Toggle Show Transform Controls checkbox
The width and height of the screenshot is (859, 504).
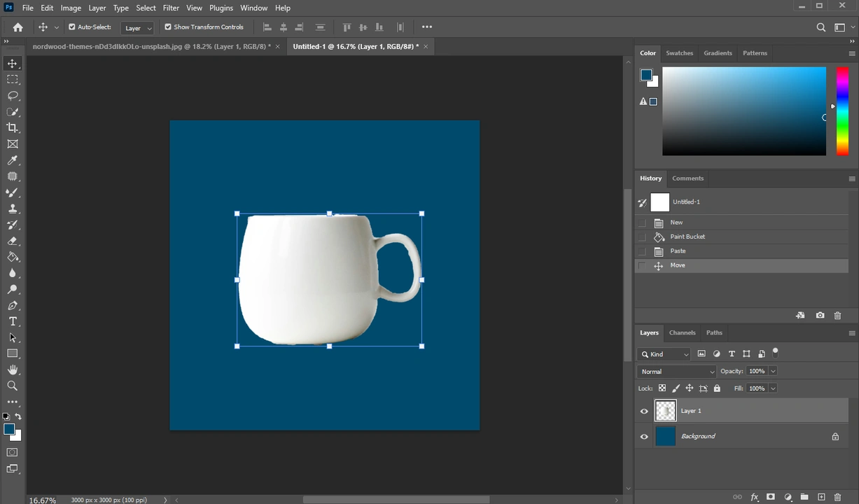[168, 27]
